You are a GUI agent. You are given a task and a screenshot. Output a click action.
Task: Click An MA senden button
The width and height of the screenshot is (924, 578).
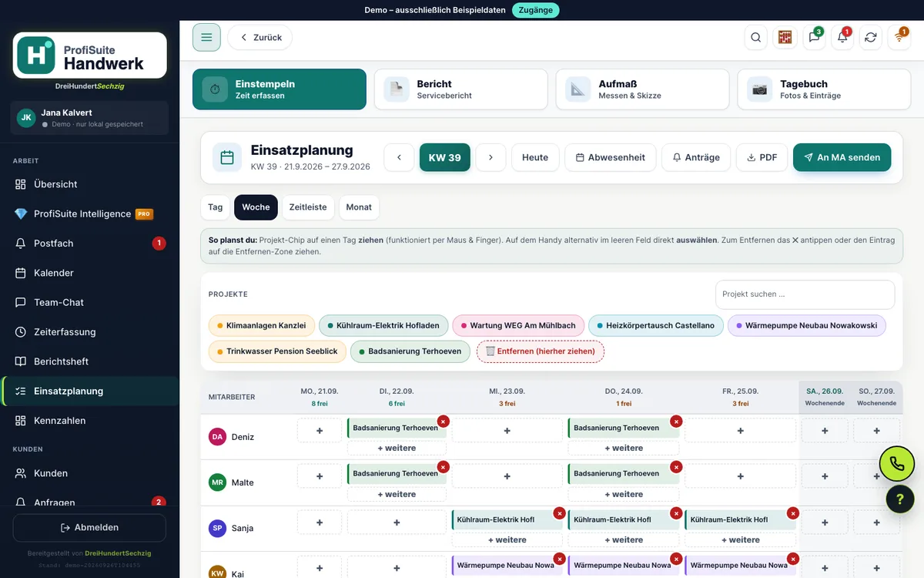pos(842,157)
